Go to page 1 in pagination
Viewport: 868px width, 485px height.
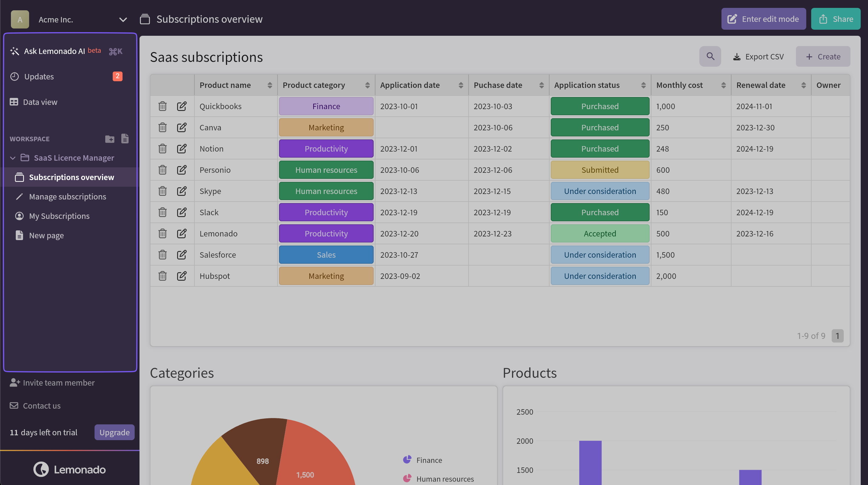pos(837,336)
